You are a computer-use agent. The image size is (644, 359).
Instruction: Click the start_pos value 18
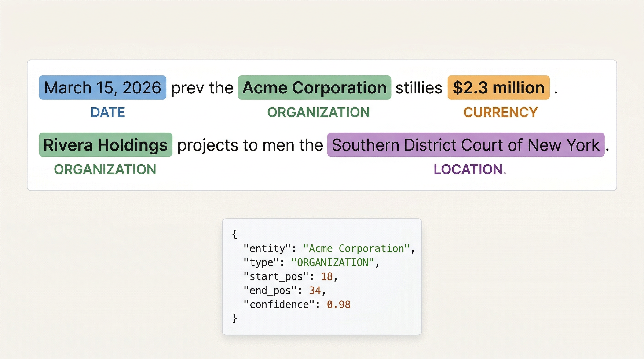click(x=327, y=277)
